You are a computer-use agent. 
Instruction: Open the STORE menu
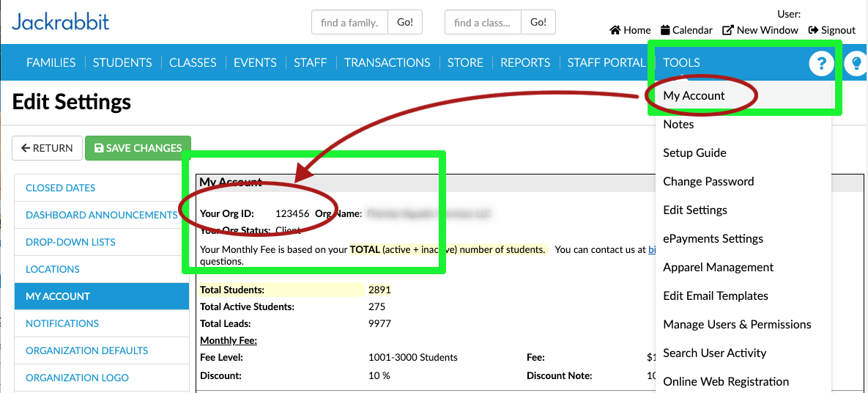pos(466,62)
